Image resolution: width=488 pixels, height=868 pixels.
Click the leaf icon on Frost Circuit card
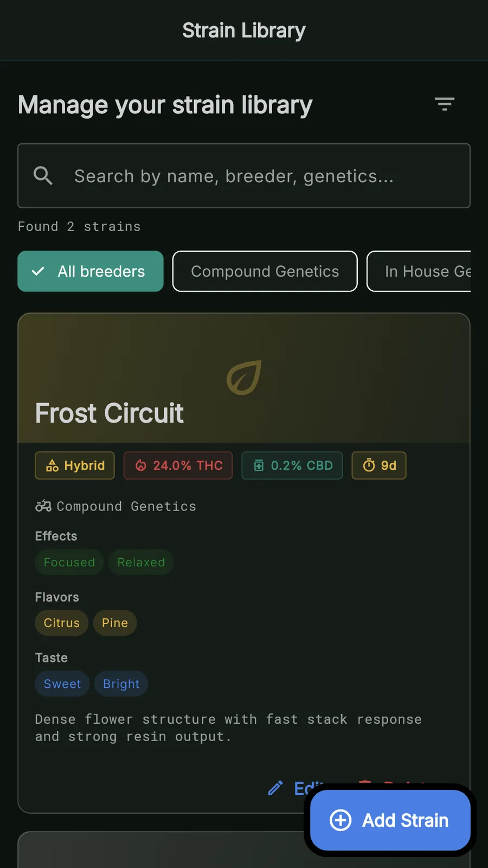(244, 378)
